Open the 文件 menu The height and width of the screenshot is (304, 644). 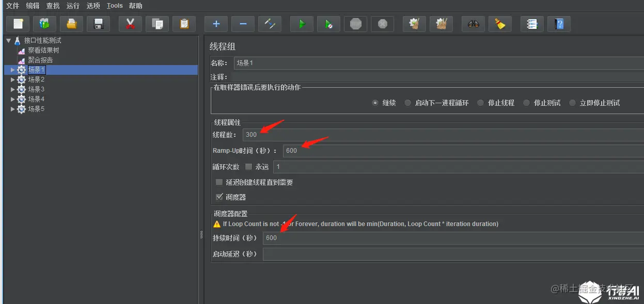point(12,6)
